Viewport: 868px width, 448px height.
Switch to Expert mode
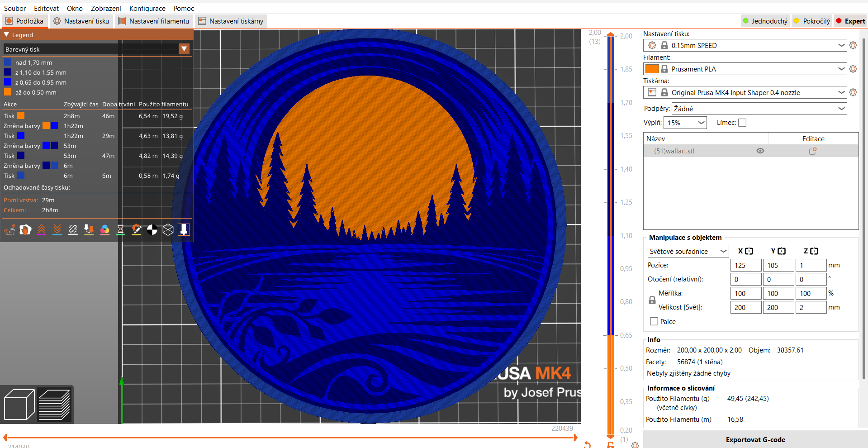click(x=851, y=21)
